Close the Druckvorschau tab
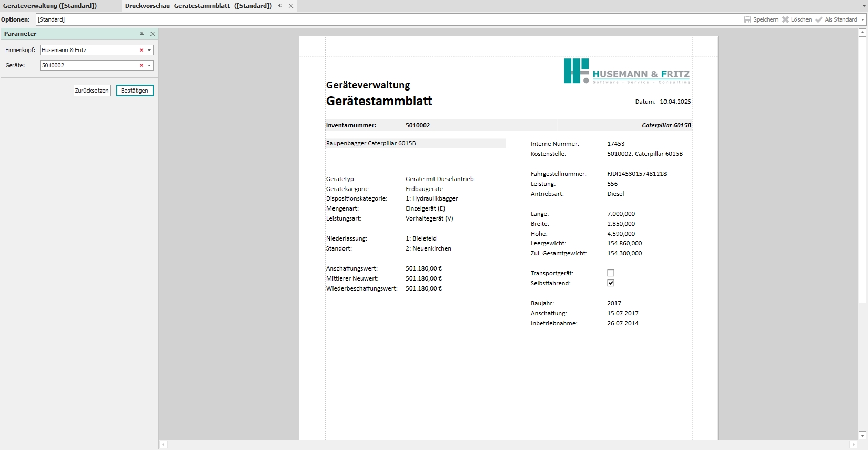The width and height of the screenshot is (868, 450). [x=291, y=6]
